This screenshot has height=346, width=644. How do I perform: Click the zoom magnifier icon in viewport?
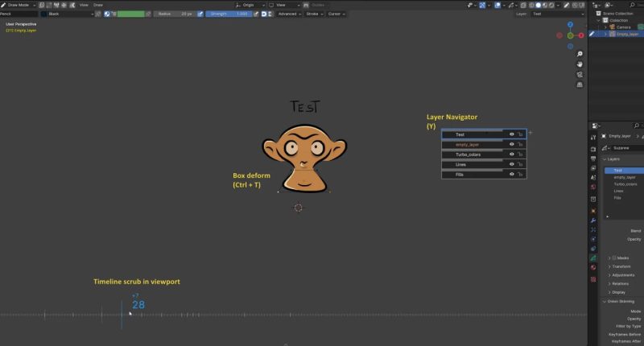[580, 54]
